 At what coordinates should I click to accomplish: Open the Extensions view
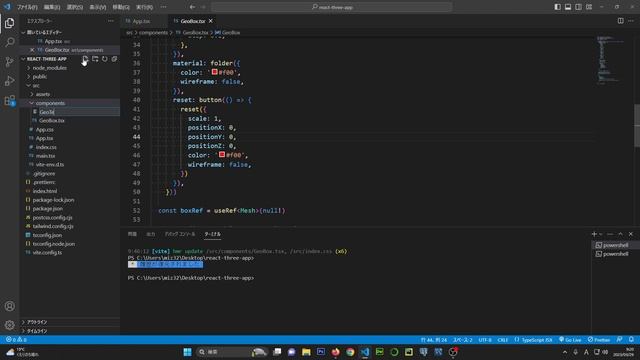coord(9,100)
